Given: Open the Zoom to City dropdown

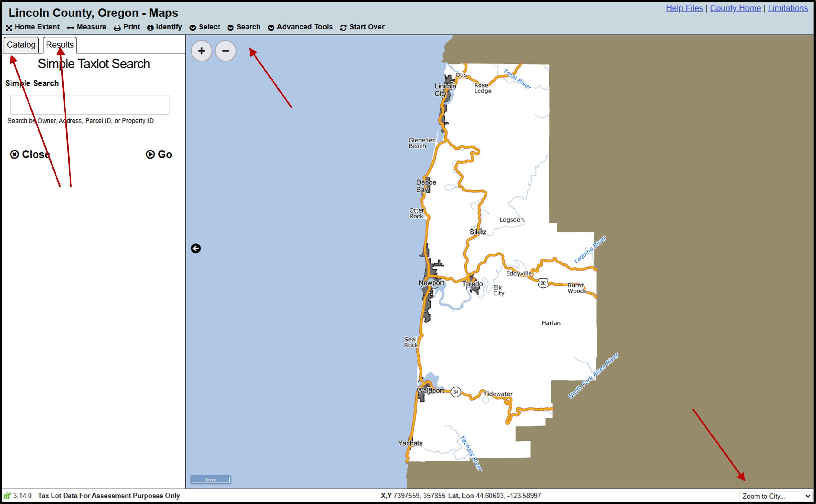Looking at the screenshot, I should click(776, 496).
